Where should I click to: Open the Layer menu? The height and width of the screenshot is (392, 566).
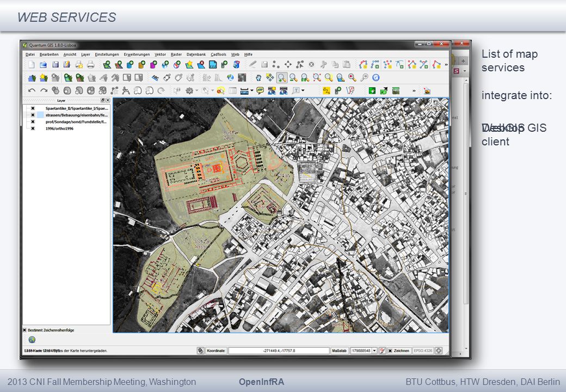click(85, 54)
